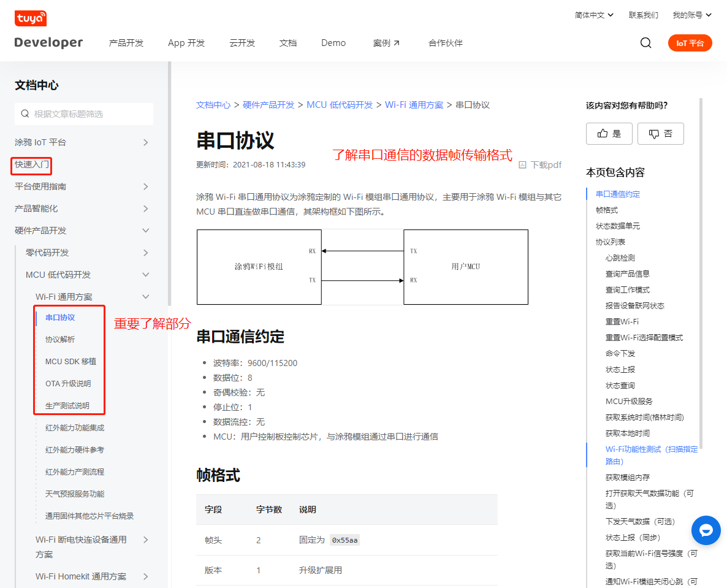This screenshot has height=588, width=727.
Task: Jump to 查询产品信息 in page contents
Action: pos(627,273)
